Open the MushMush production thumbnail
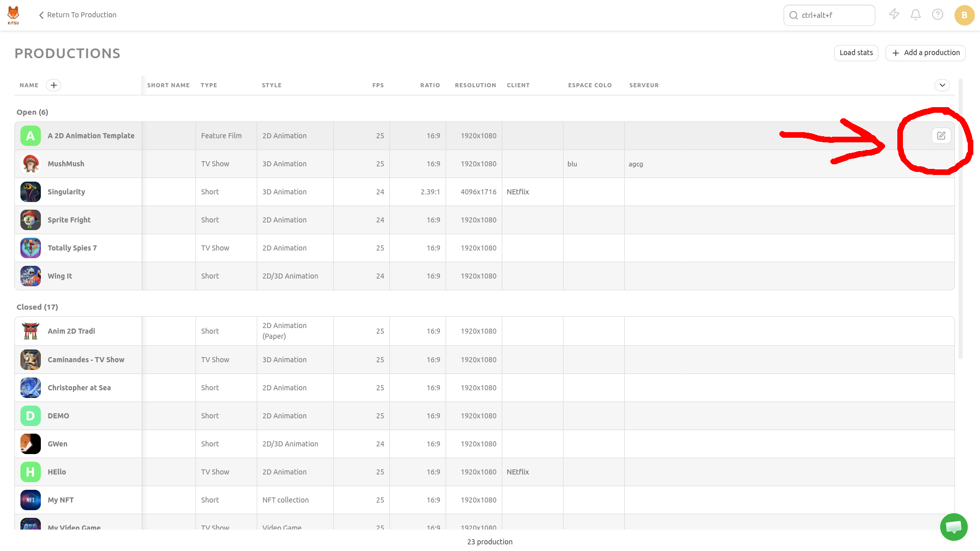Image resolution: width=980 pixels, height=551 pixels. point(31,164)
